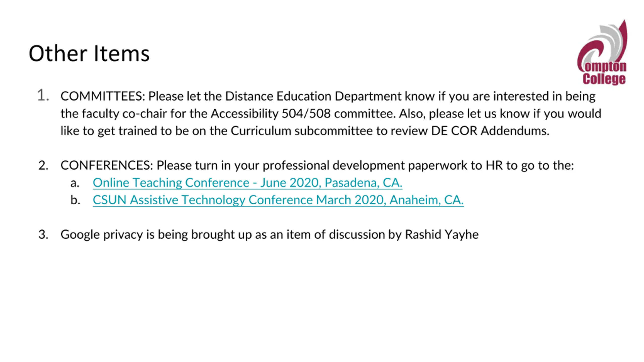644x362 pixels.
Task: Click the sub-item letter a marker
Action: pyautogui.click(x=75, y=183)
